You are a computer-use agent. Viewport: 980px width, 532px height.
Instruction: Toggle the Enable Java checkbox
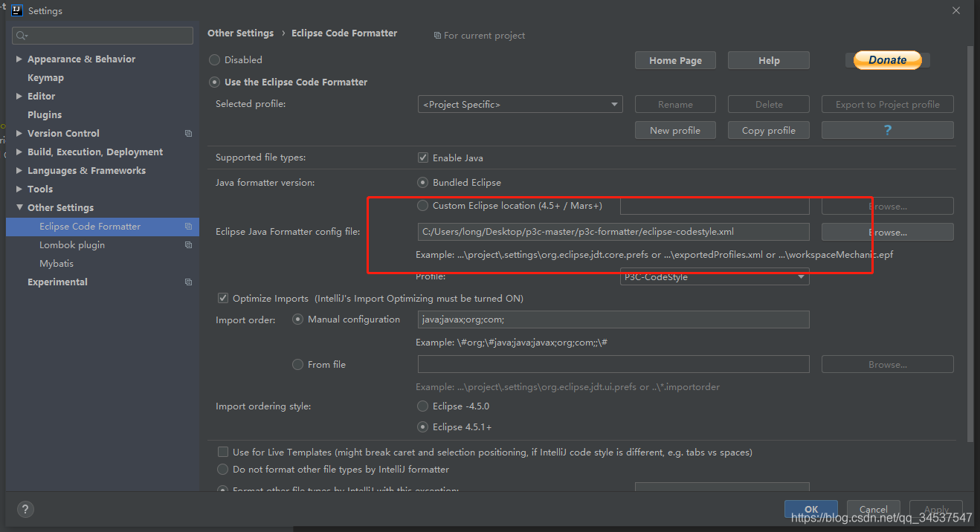pos(423,158)
